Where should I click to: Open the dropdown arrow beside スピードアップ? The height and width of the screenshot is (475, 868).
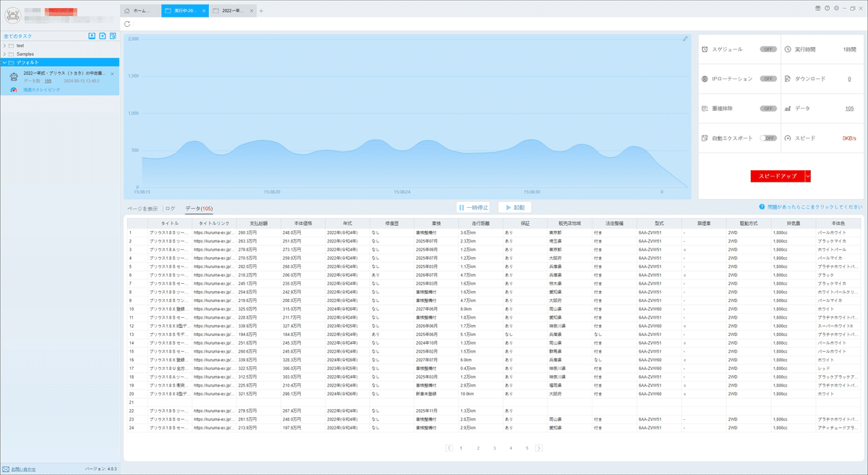[808, 176]
